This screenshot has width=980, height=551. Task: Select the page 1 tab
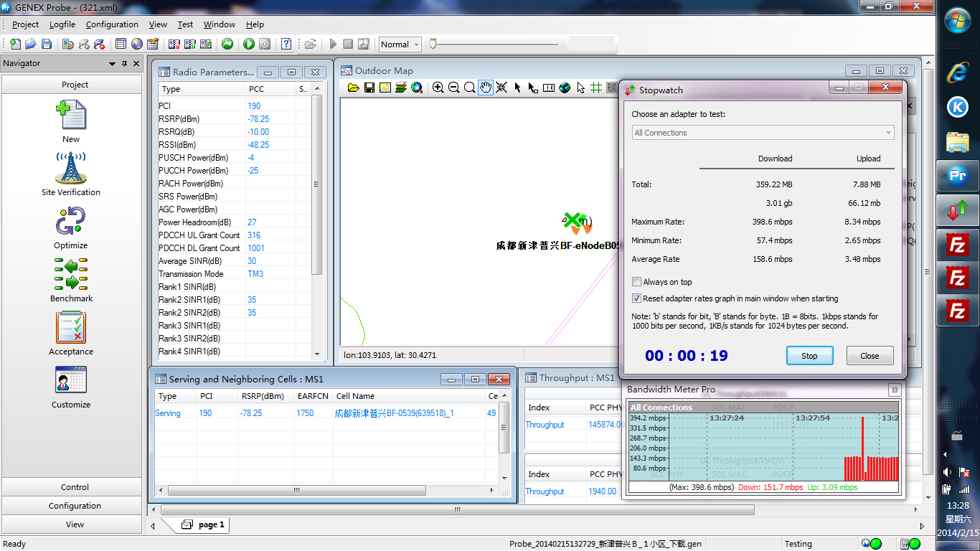point(202,524)
